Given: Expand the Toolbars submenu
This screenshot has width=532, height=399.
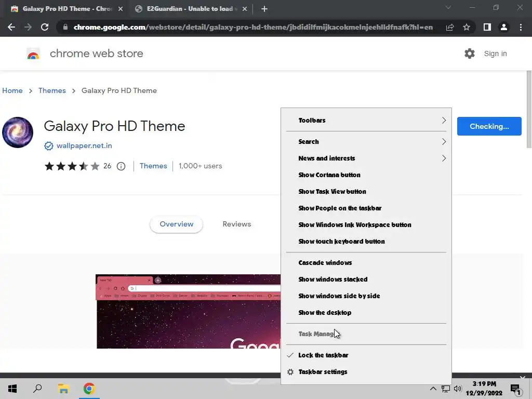Looking at the screenshot, I should click(x=366, y=121).
